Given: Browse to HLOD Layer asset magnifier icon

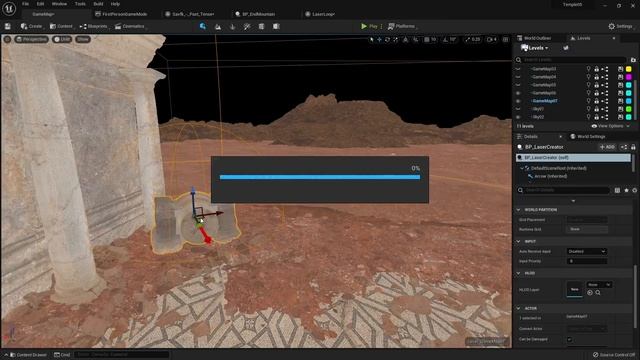Looking at the screenshot, I should click(598, 293).
